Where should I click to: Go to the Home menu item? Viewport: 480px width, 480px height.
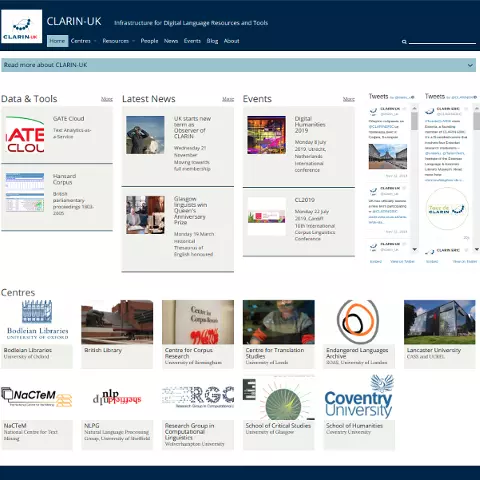pyautogui.click(x=57, y=41)
